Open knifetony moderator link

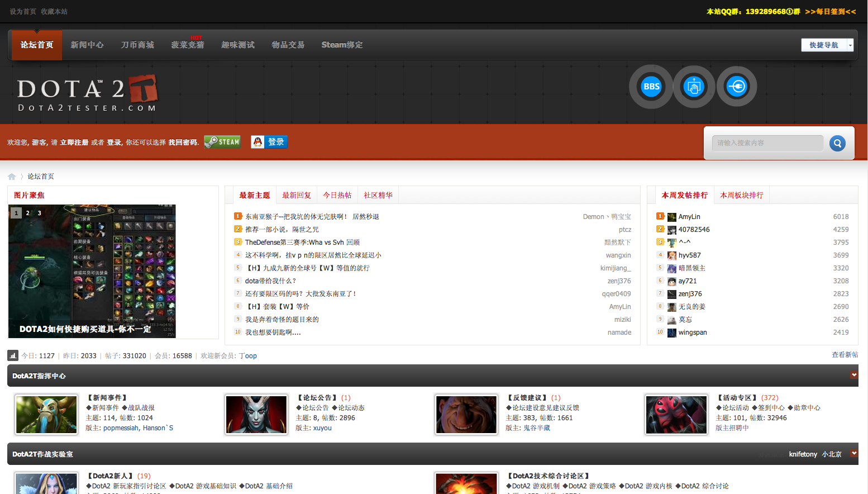(x=803, y=454)
